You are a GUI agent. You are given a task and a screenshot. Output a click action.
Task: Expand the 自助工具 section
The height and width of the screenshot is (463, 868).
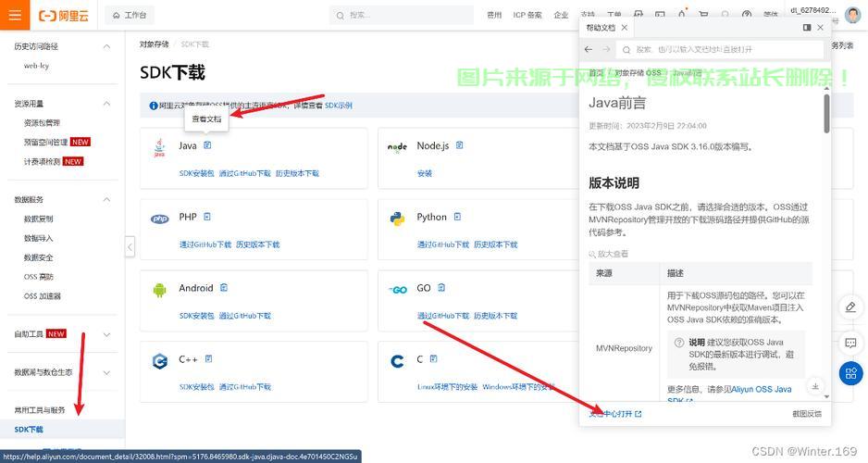pos(106,334)
